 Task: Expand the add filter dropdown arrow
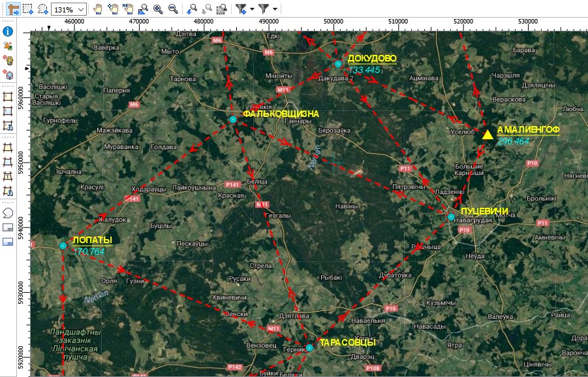(252, 9)
